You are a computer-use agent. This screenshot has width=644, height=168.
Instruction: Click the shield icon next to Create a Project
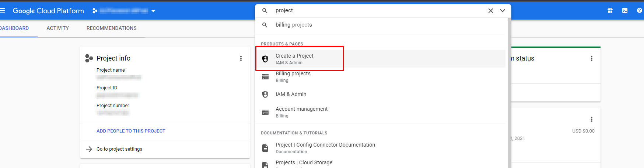click(265, 59)
